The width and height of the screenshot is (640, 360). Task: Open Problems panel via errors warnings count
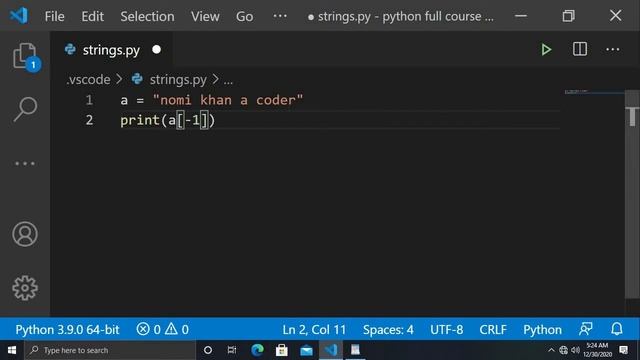[162, 329]
